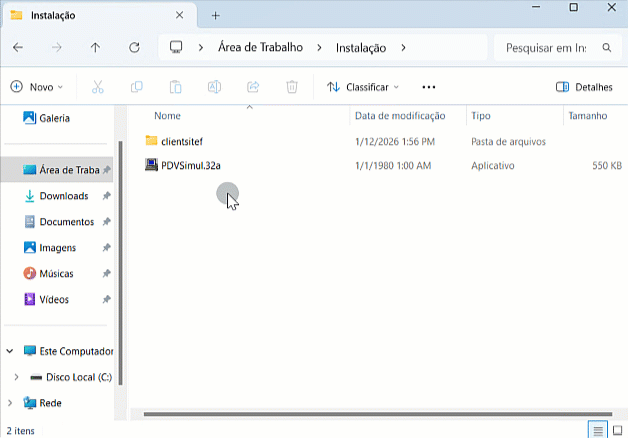
Task: Click chevron between Área de Trabalho and Instalação
Action: point(319,48)
